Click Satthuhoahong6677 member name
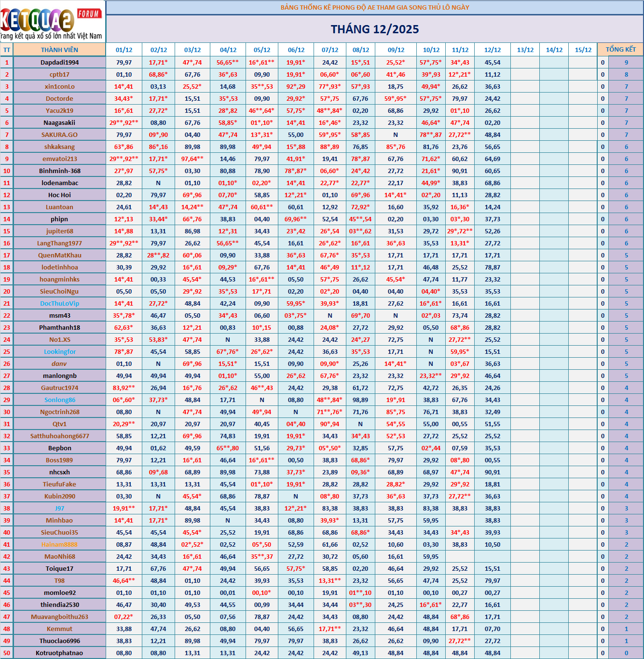Image resolution: width=644 pixels, height=659 pixels. pos(59,436)
